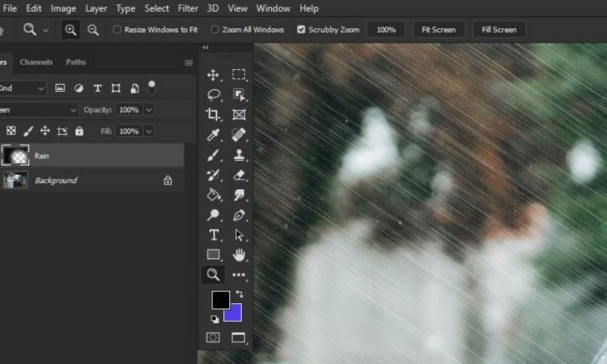Open the layer filter Kind dropdown

coord(41,88)
